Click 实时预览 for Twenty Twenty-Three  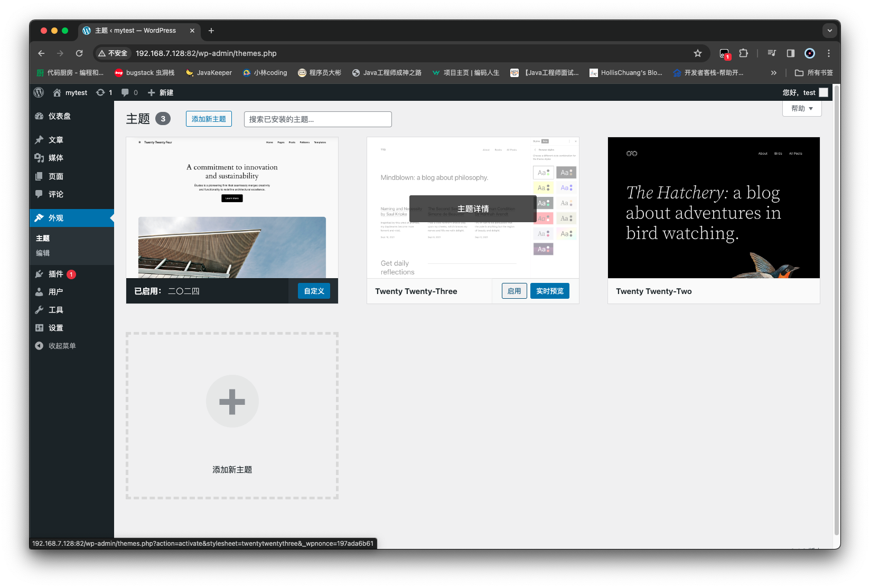coord(550,291)
